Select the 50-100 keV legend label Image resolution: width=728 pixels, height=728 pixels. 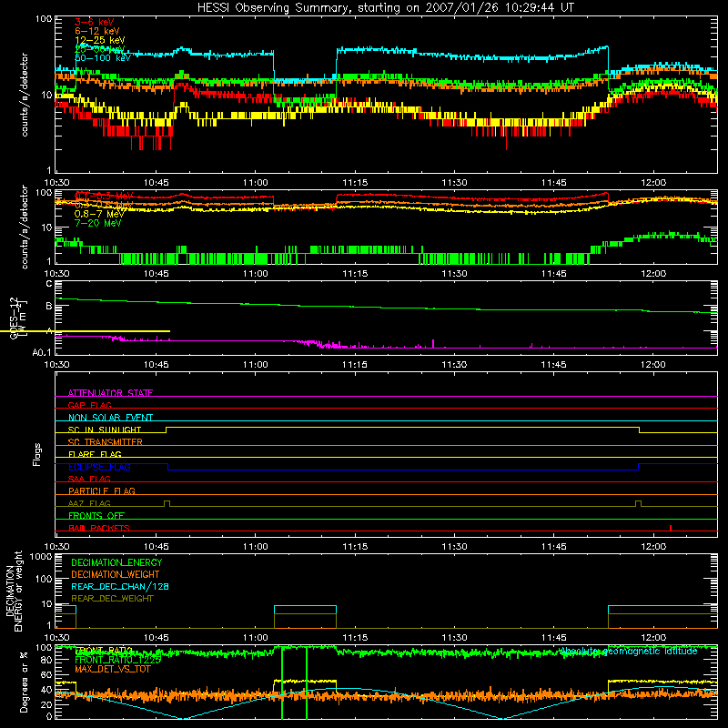point(103,58)
